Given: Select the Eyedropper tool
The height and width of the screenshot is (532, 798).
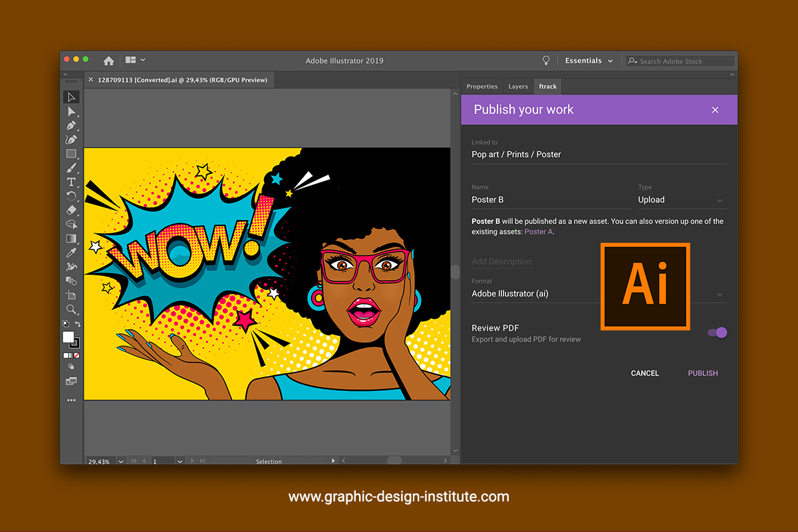Looking at the screenshot, I should [70, 252].
